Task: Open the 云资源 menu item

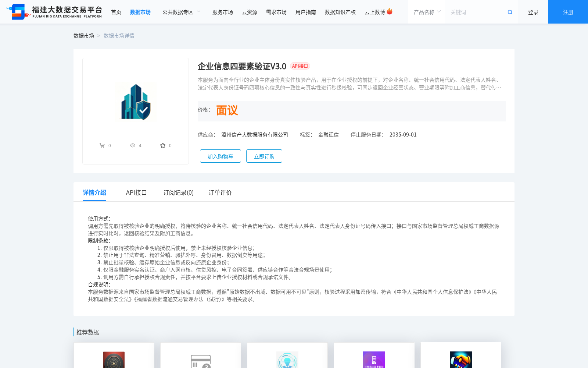Action: point(250,12)
